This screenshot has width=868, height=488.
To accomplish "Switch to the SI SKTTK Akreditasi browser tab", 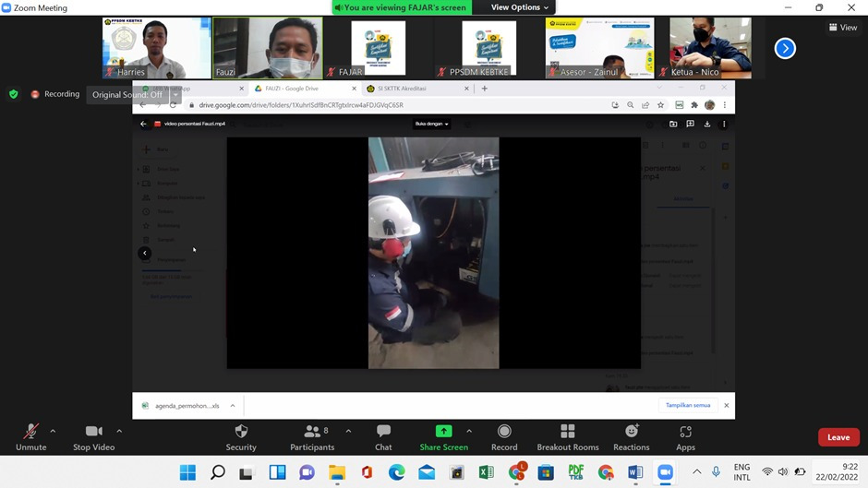I will [417, 89].
